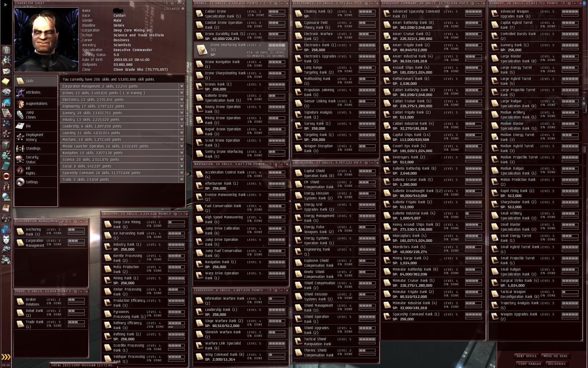Expand the Learning skill group chevron
The image size is (588, 368).
(x=182, y=133)
